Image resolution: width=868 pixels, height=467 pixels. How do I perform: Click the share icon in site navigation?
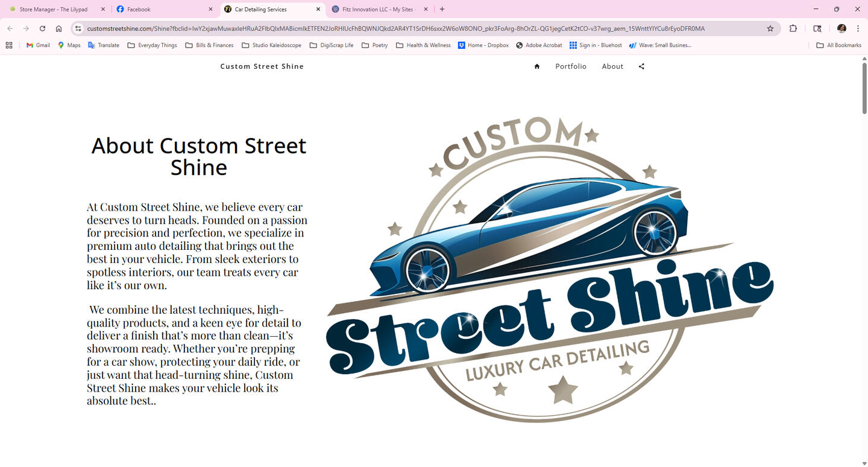641,66
